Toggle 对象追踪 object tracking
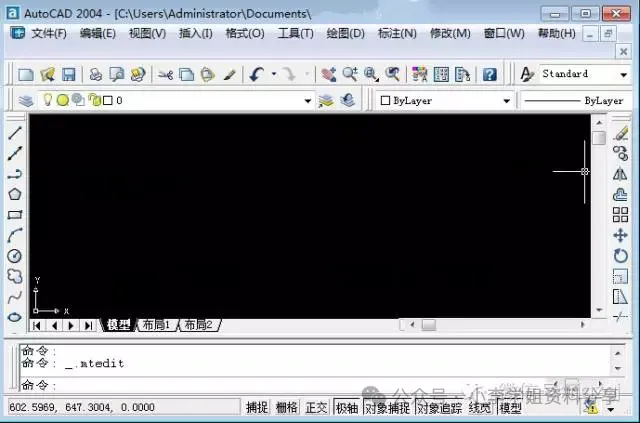The width and height of the screenshot is (640, 423). click(x=440, y=407)
